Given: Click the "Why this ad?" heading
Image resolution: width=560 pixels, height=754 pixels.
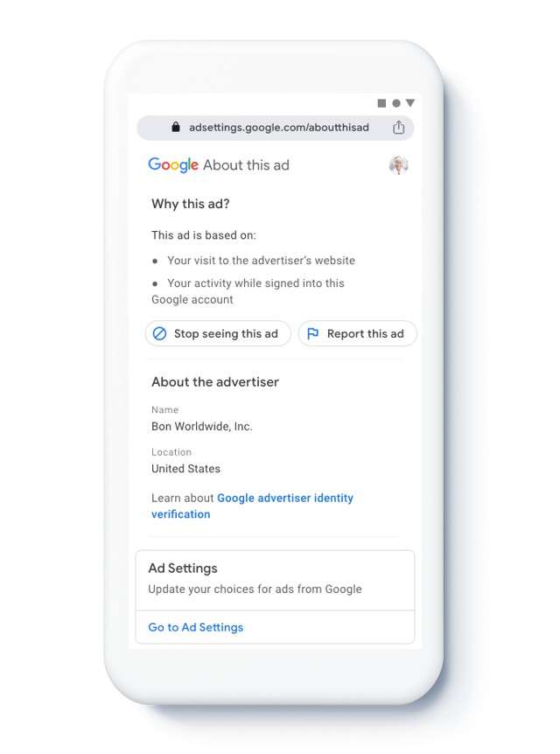Looking at the screenshot, I should coord(191,205).
